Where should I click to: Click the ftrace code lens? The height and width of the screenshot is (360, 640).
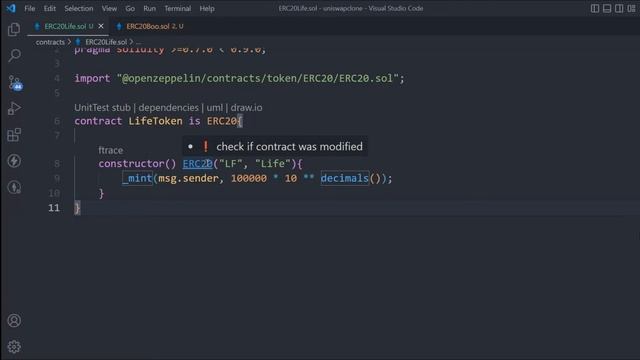[x=110, y=150]
